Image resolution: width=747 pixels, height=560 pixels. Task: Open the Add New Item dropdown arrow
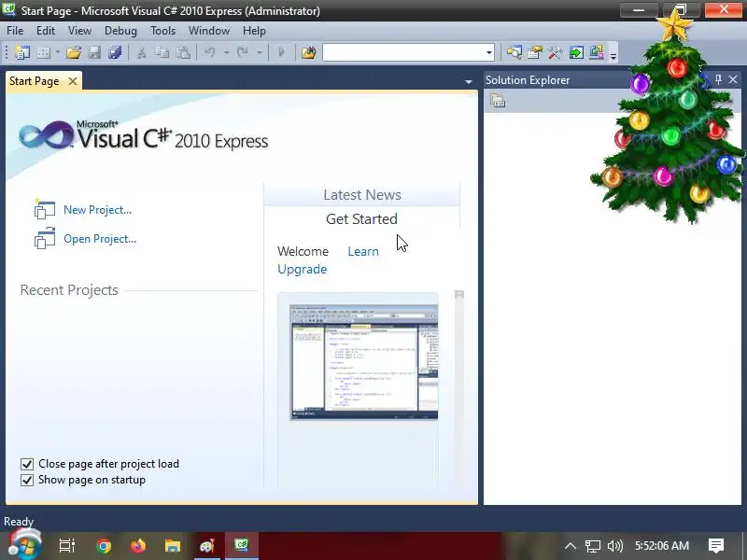[58, 52]
